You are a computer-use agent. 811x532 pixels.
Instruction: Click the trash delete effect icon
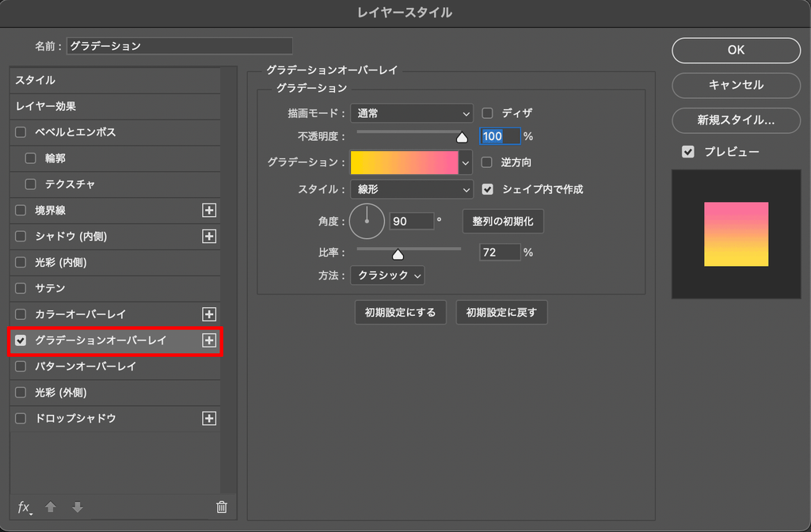click(222, 507)
